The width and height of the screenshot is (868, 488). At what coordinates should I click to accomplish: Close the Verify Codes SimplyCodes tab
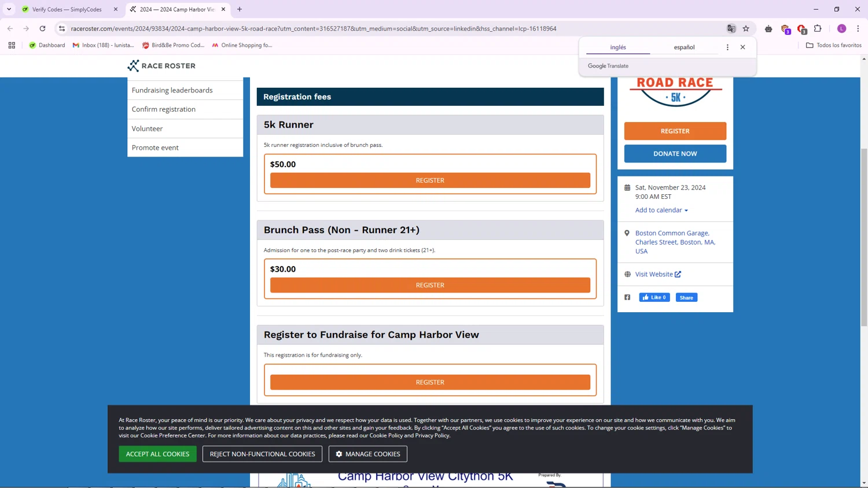(x=116, y=9)
